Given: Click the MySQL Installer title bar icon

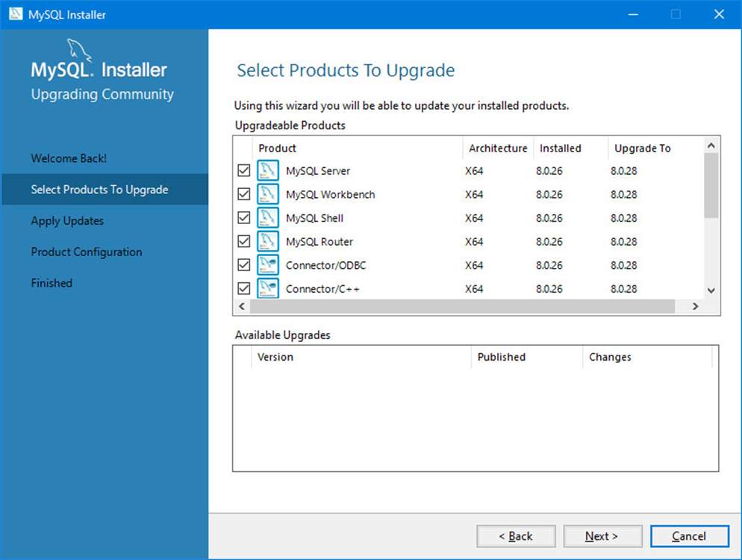Looking at the screenshot, I should coord(16,13).
